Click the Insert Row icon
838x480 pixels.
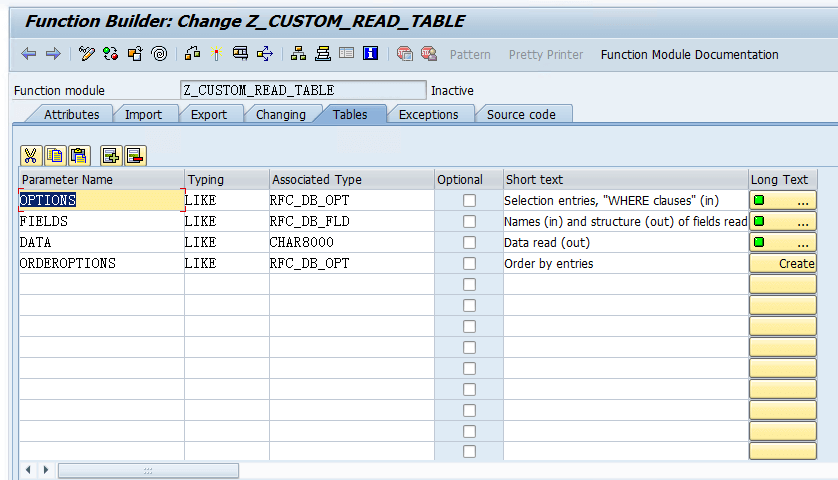[110, 155]
